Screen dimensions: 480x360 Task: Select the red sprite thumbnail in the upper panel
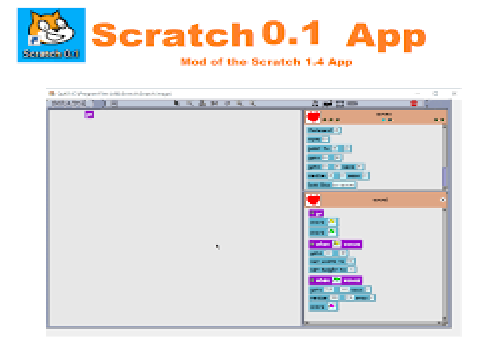pyautogui.click(x=313, y=117)
